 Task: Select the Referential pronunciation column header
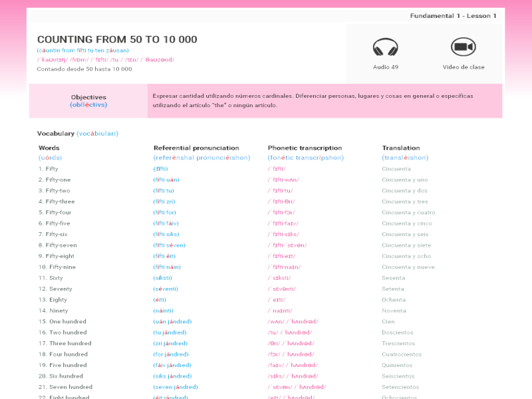pos(196,148)
